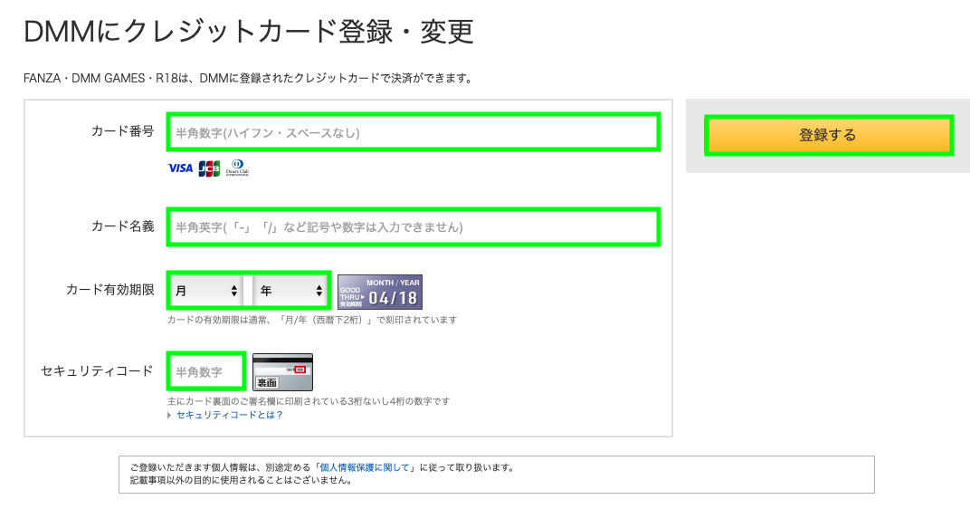Open the セキュリティコードとは？ help link
This screenshot has height=509, width=980.
click(x=229, y=415)
